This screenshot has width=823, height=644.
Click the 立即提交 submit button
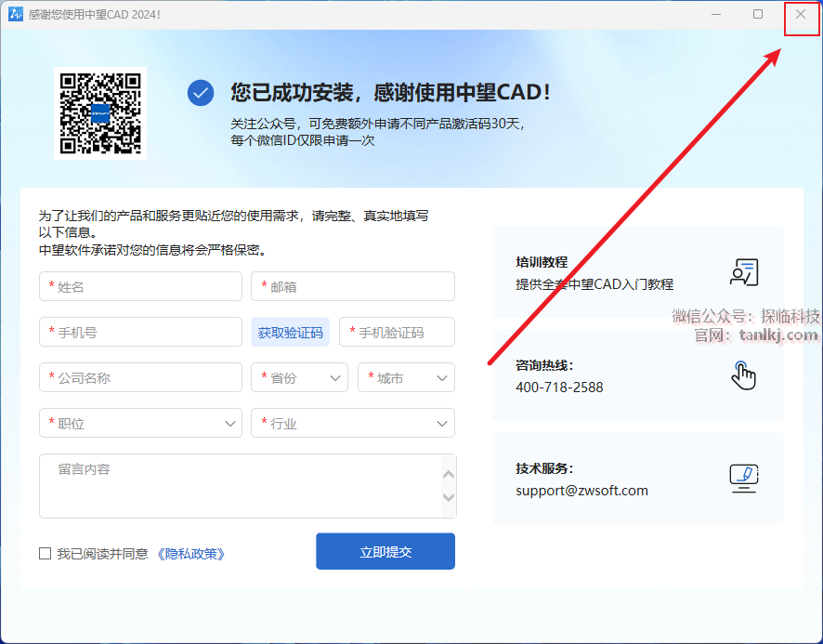[385, 551]
